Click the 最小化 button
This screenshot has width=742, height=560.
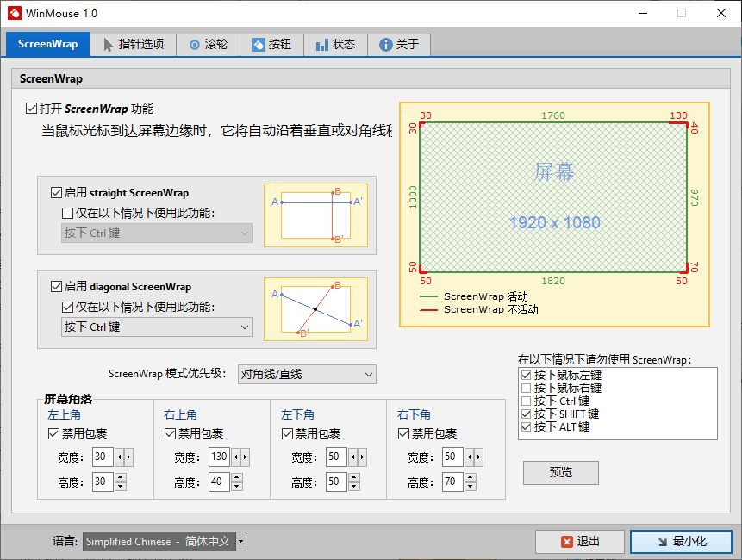[x=682, y=542]
